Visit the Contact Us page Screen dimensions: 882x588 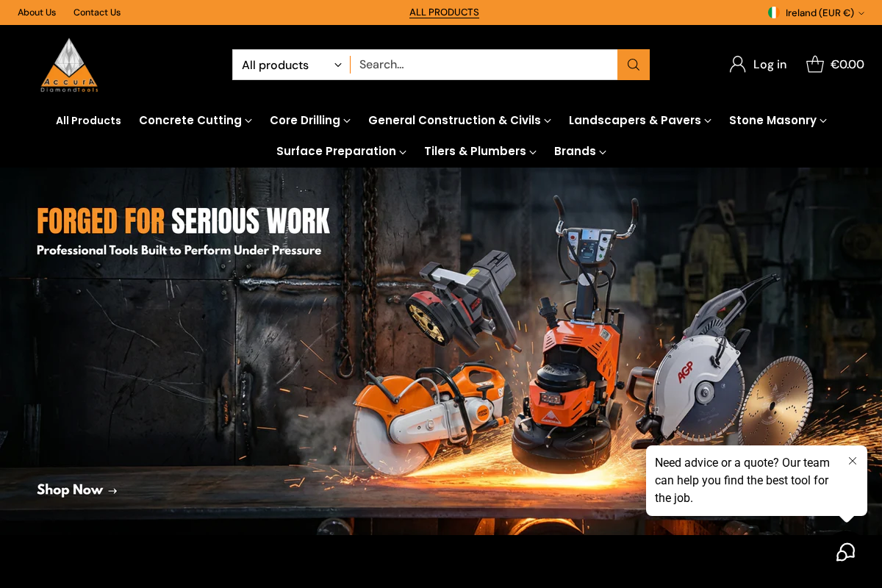click(x=96, y=12)
